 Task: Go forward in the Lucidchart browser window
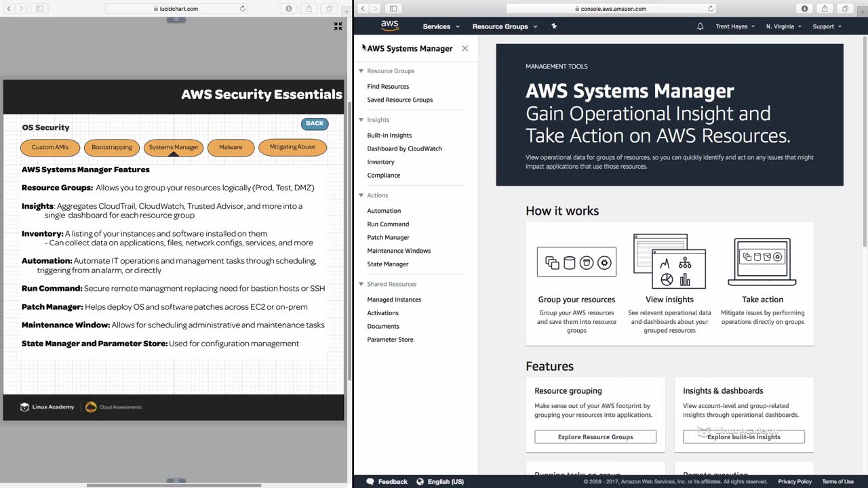(x=22, y=9)
